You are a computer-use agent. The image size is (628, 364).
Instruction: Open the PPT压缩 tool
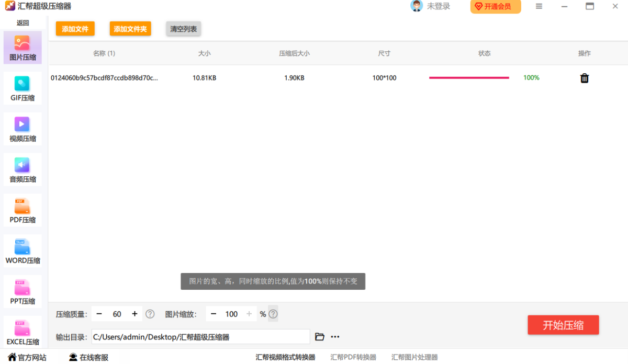click(23, 291)
